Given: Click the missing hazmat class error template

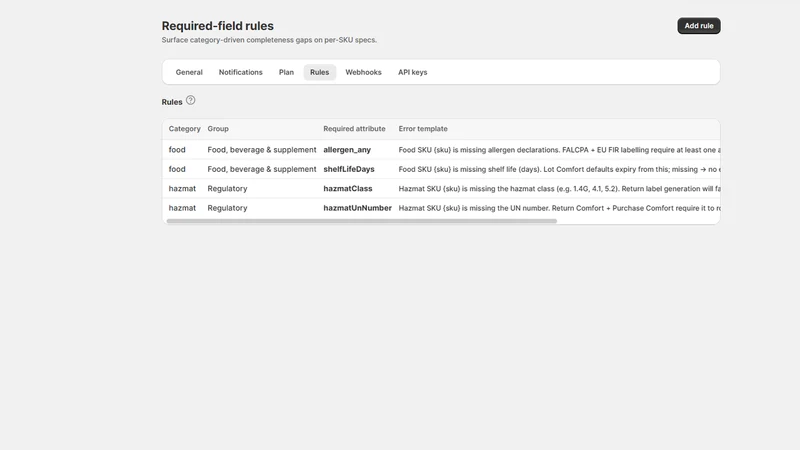Looking at the screenshot, I should pyautogui.click(x=559, y=188).
